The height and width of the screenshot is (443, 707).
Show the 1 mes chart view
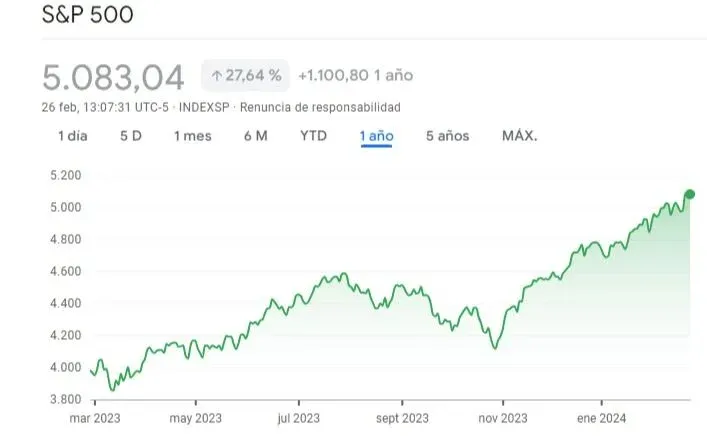[192, 136]
